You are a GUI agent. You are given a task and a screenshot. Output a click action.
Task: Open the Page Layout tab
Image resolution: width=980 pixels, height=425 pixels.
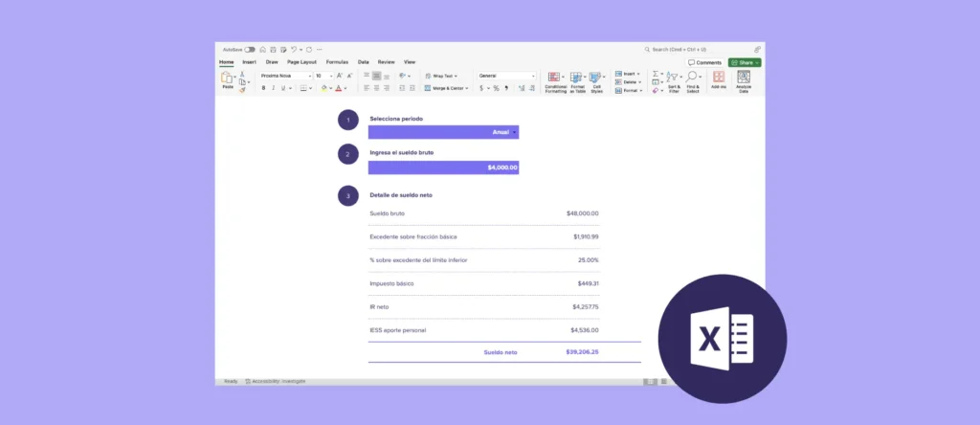point(302,61)
